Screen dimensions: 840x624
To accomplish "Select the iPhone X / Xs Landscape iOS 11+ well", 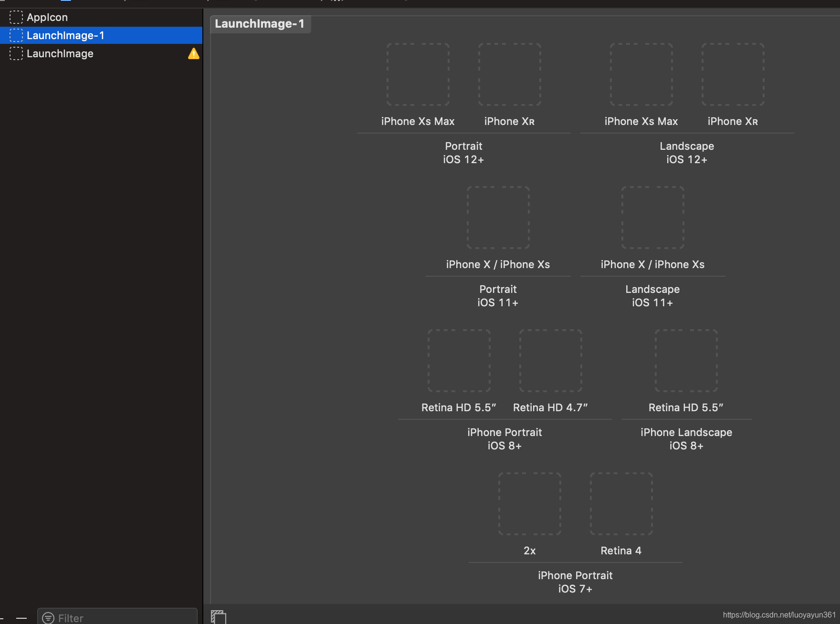I will [653, 218].
